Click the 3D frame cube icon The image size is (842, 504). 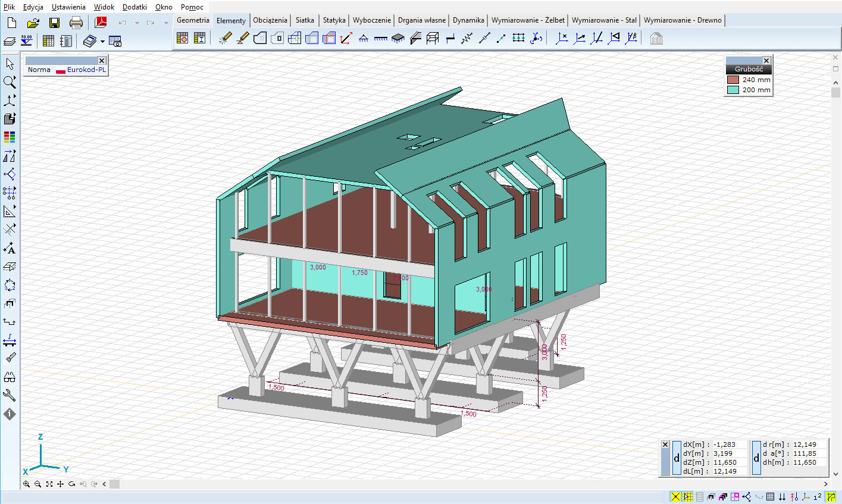pos(433,39)
